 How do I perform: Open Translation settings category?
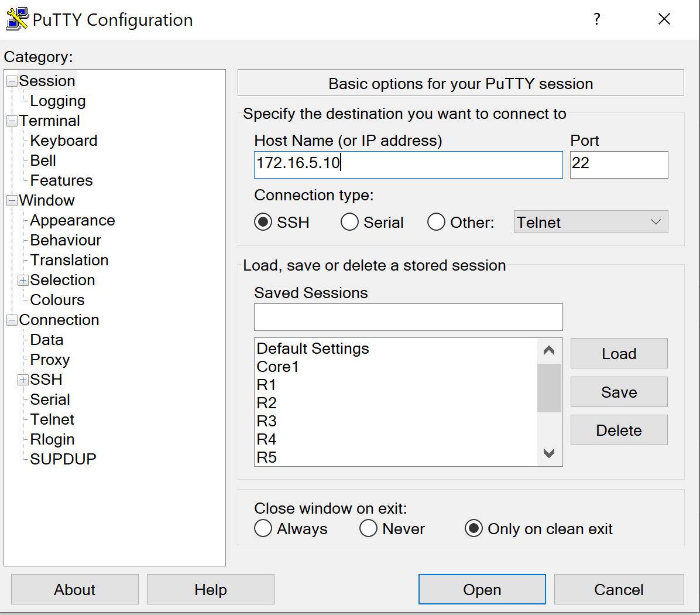pos(69,260)
